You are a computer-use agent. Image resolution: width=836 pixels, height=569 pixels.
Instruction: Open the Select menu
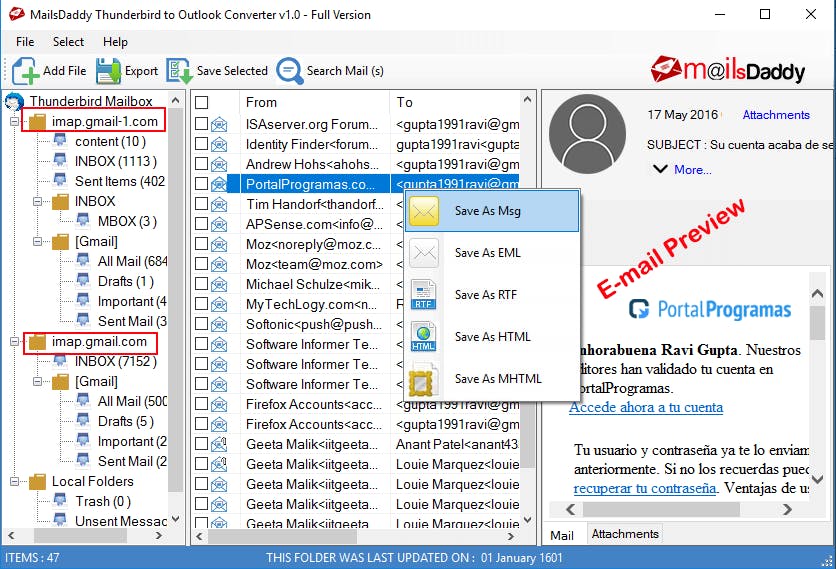coord(68,42)
